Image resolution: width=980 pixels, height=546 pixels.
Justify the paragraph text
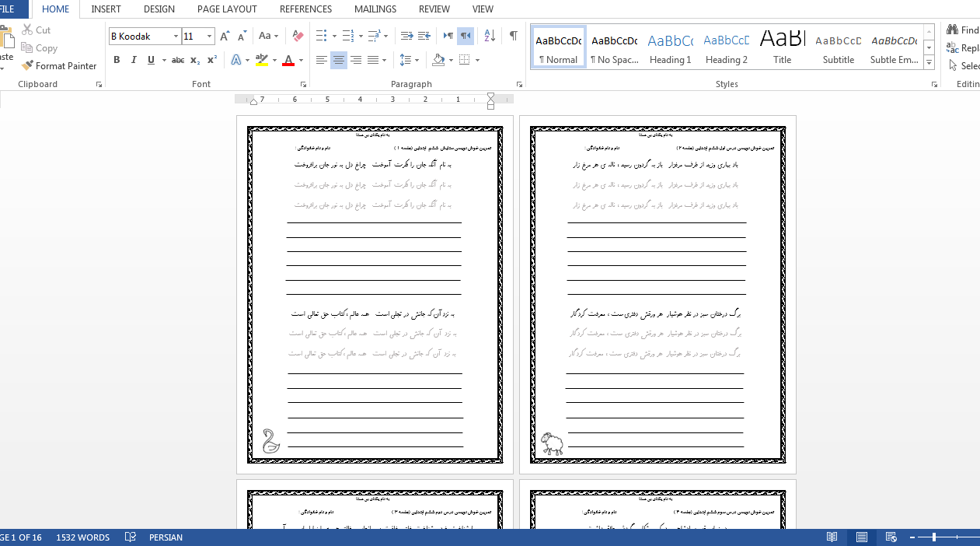[373, 60]
